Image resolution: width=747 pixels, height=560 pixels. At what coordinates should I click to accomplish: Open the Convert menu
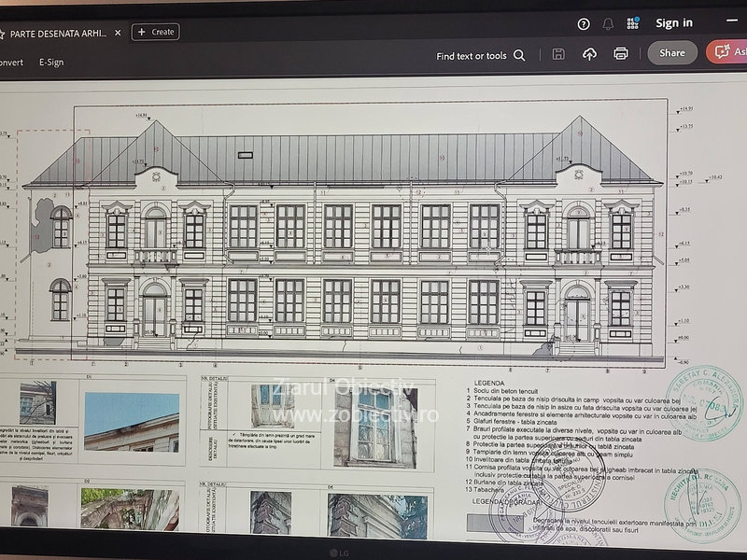(11, 63)
